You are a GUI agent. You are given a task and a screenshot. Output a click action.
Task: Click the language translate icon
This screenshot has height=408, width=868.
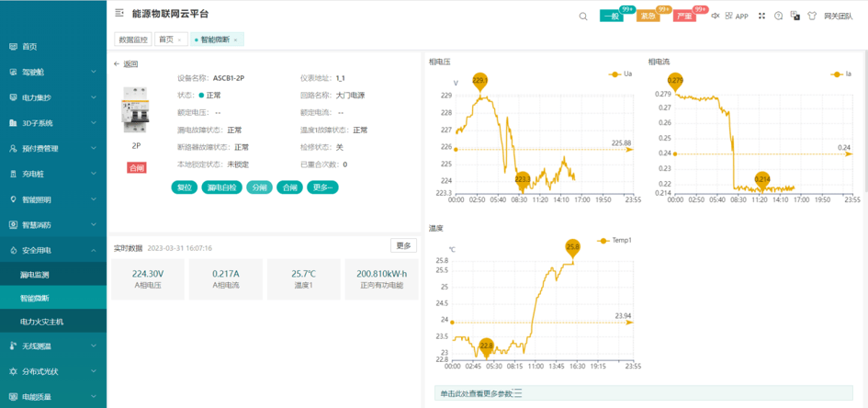pyautogui.click(x=795, y=16)
